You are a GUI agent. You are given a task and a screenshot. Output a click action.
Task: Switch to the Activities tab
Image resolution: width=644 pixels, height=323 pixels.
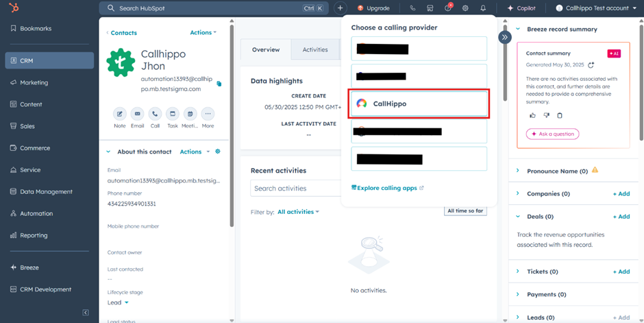point(315,50)
